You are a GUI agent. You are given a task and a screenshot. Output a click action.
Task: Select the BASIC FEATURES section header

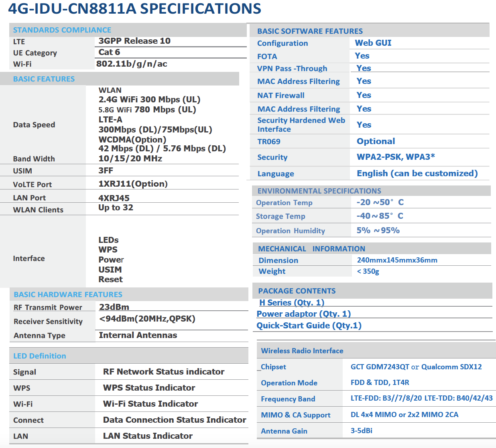(x=44, y=79)
